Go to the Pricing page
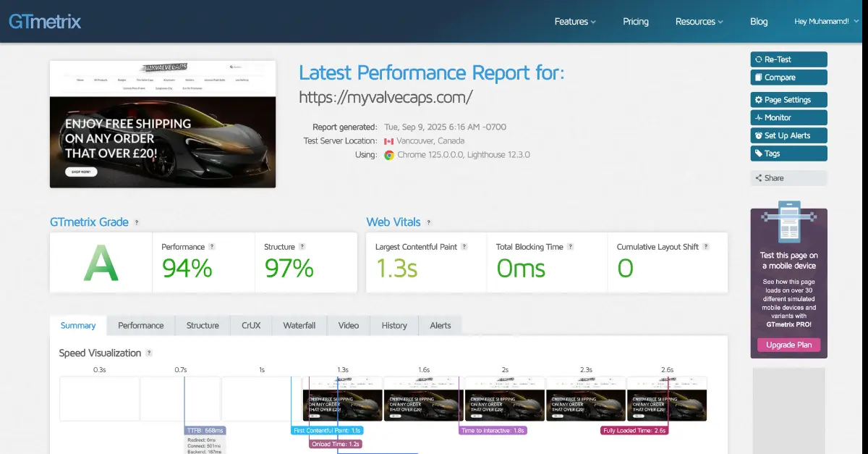This screenshot has width=868, height=454. pyautogui.click(x=636, y=22)
